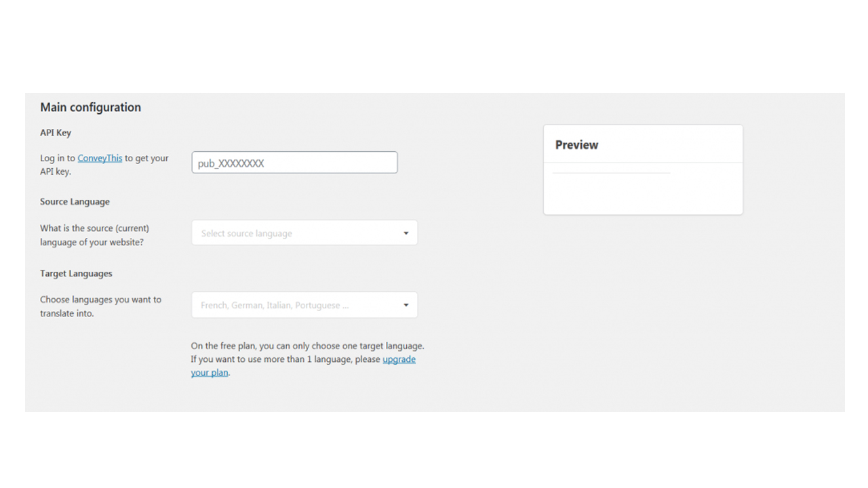The width and height of the screenshot is (868, 488).
Task: Select the API Key section label
Action: [x=56, y=133]
